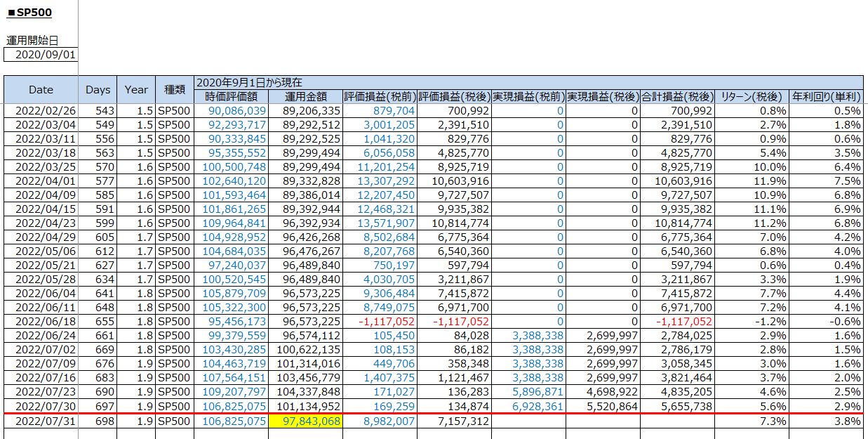
Task: Select the date cell 2022/07/31
Action: pyautogui.click(x=41, y=421)
